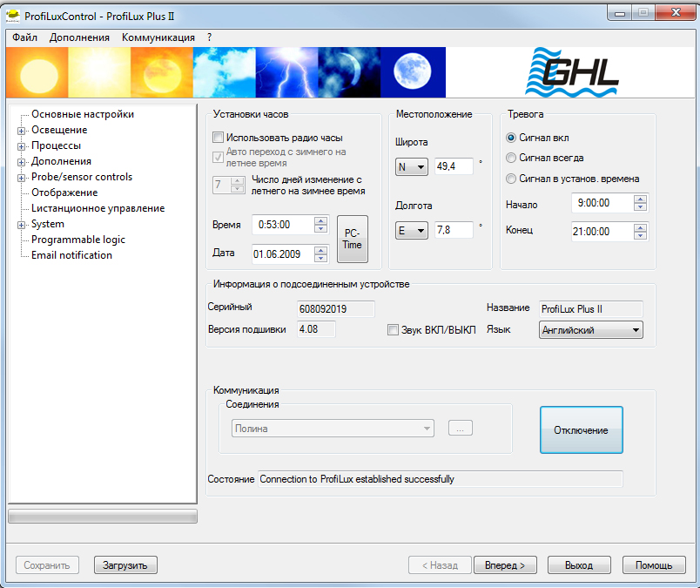Open the latitude N direction dropdown
700x588 pixels.
point(411,167)
